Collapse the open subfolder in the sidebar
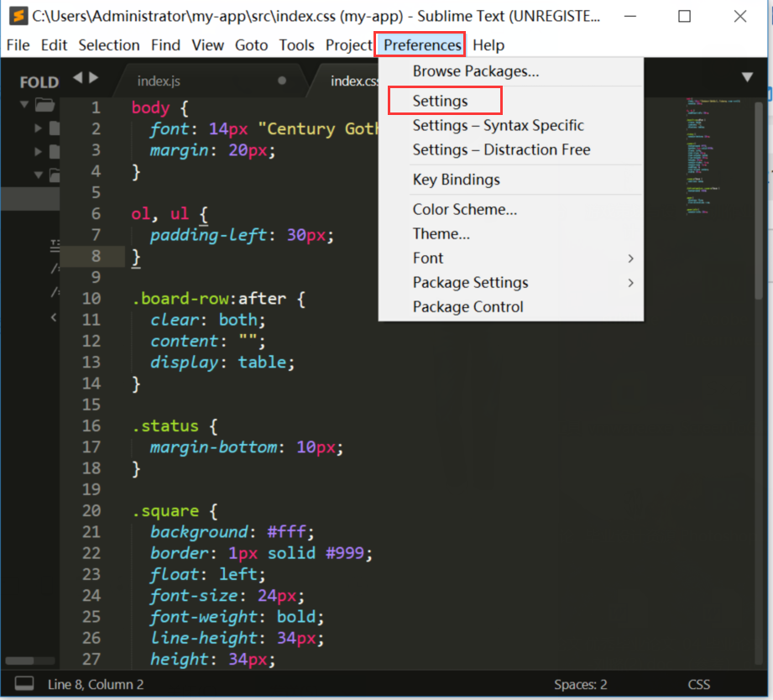The image size is (773, 700). tap(38, 175)
